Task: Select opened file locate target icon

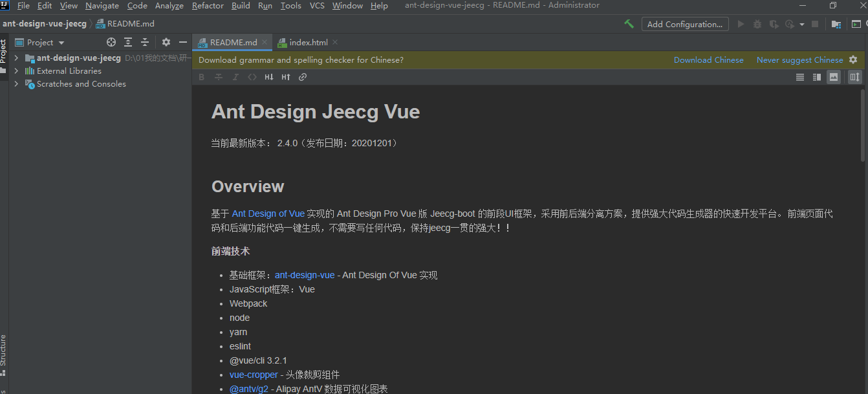Action: (111, 42)
